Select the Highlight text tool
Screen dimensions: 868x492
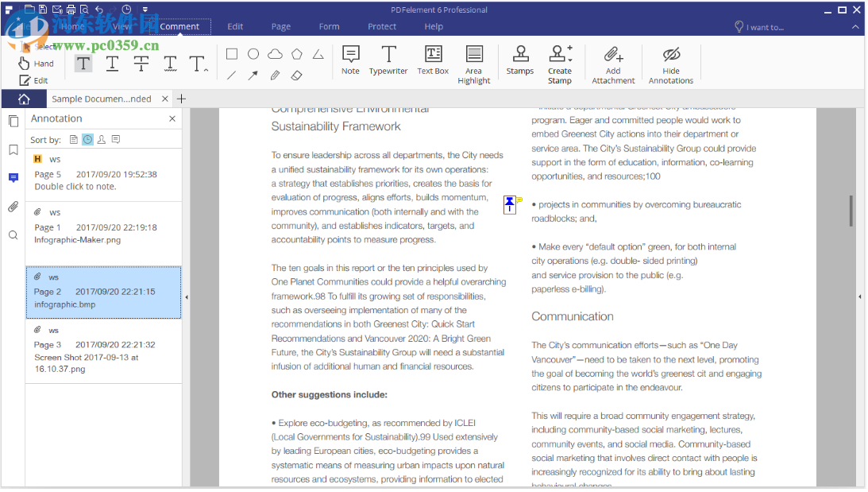point(83,64)
